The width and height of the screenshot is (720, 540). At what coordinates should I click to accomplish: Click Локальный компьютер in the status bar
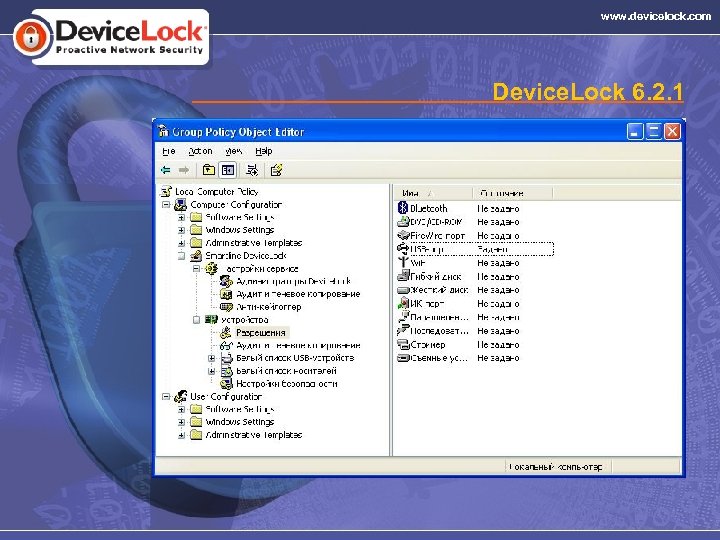coord(556,467)
